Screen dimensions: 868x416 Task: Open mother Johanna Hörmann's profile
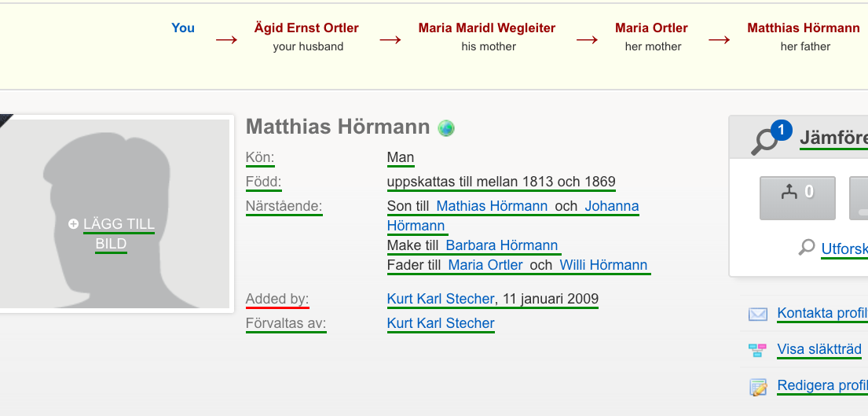pos(513,216)
